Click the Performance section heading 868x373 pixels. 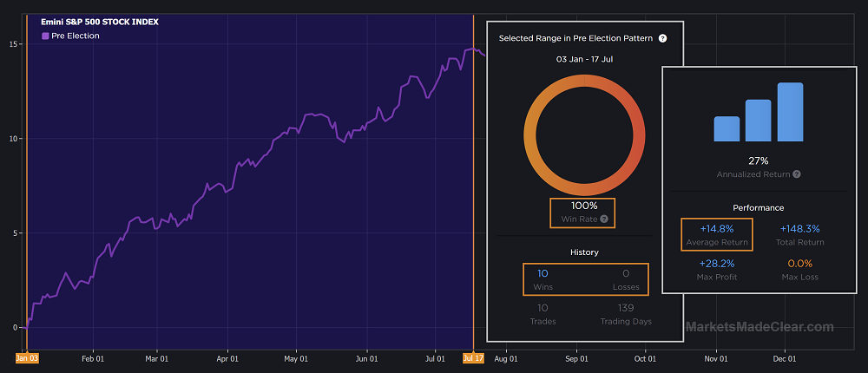(x=759, y=208)
